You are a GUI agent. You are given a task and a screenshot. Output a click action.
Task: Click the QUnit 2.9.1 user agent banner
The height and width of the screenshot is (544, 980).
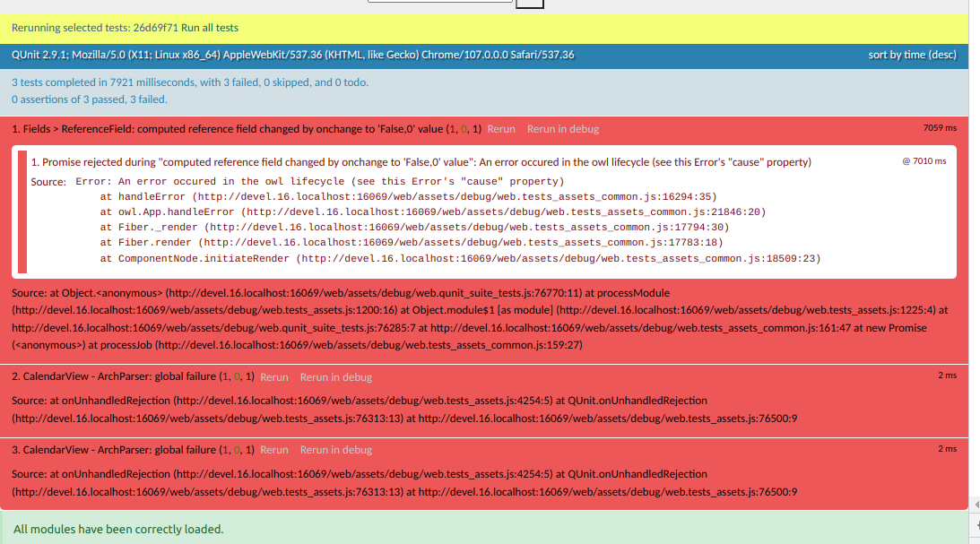[292, 55]
